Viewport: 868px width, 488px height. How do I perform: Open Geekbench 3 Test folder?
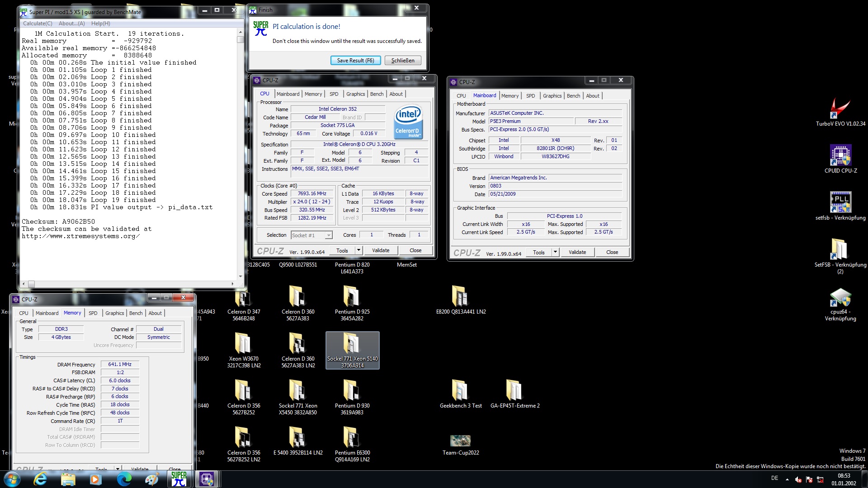461,394
